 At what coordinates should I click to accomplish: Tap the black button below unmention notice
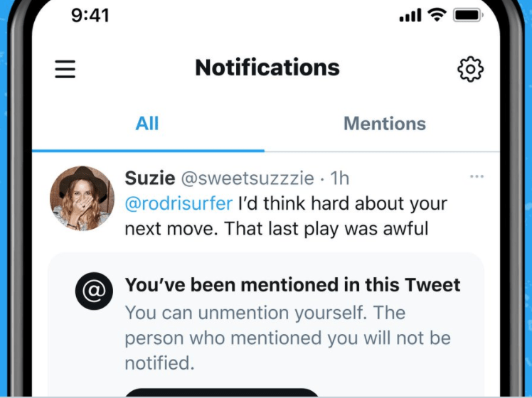tap(222, 392)
